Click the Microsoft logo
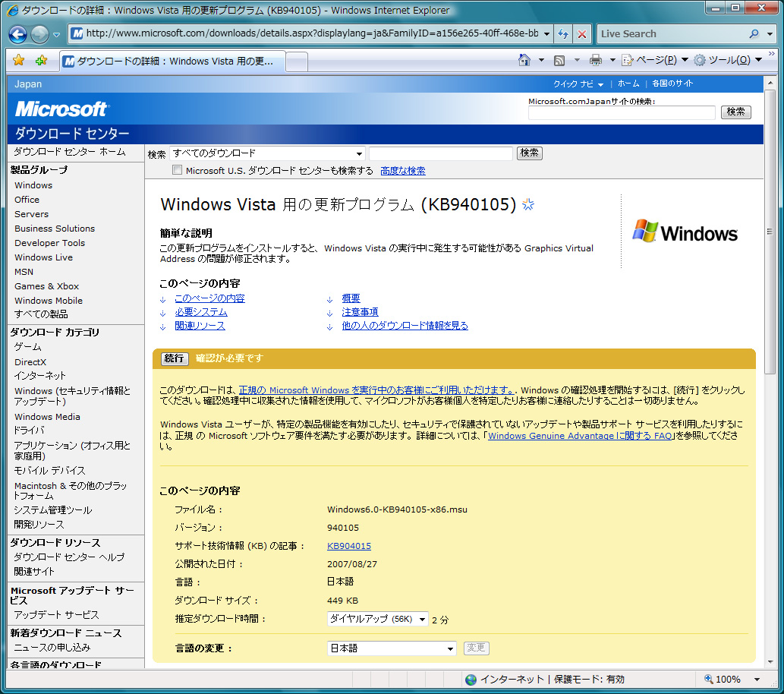 [x=61, y=109]
